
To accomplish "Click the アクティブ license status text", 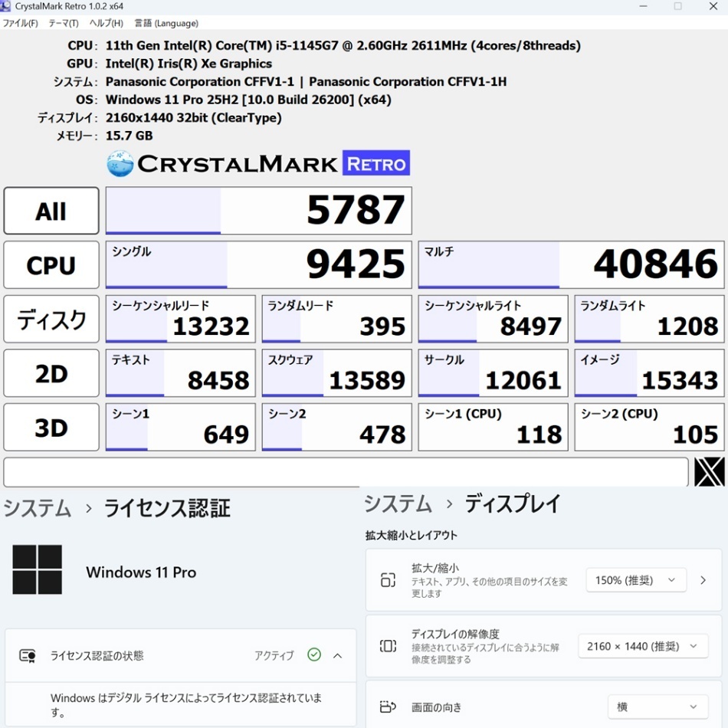I will (x=274, y=655).
